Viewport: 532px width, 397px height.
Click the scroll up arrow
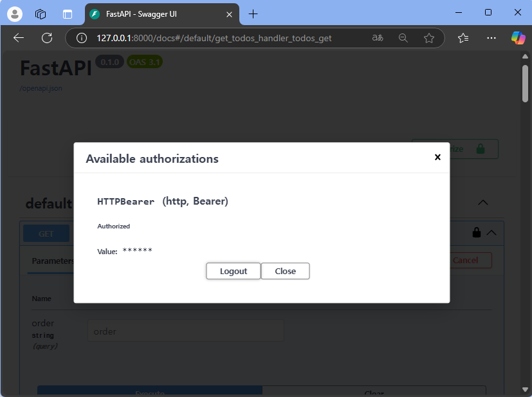[525, 57]
